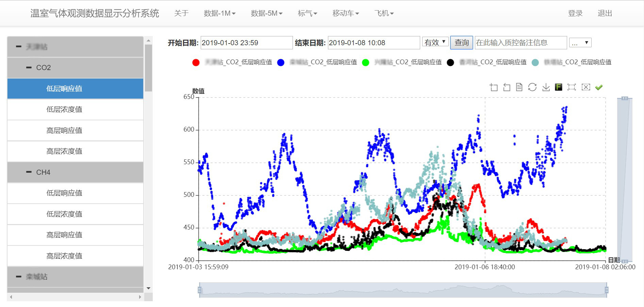
Task: Click the 查询 query button
Action: click(x=461, y=42)
